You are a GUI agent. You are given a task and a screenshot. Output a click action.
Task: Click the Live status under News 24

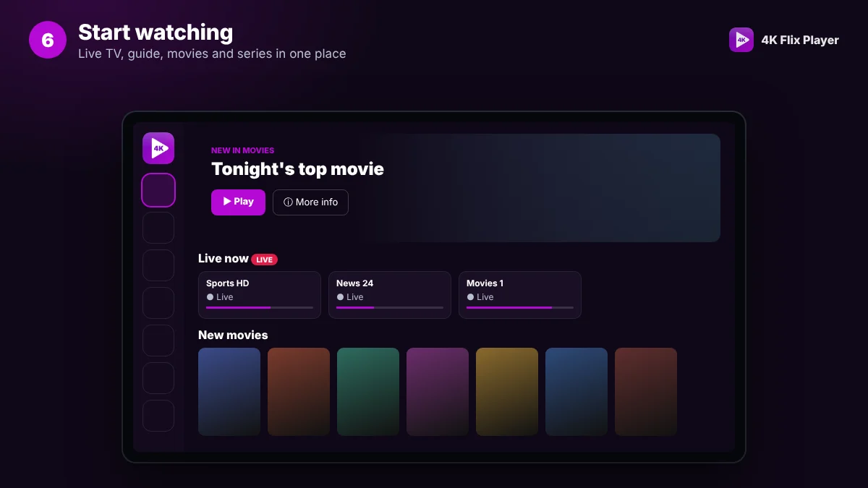(350, 297)
